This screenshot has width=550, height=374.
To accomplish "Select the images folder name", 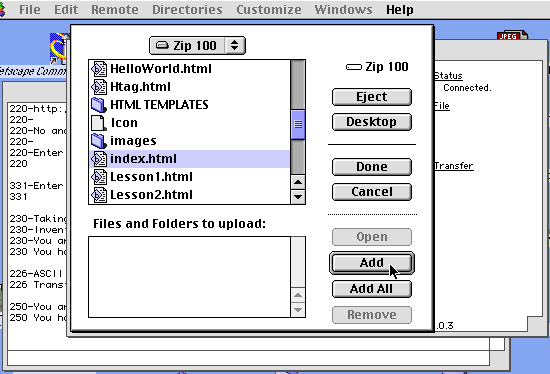I will [133, 141].
